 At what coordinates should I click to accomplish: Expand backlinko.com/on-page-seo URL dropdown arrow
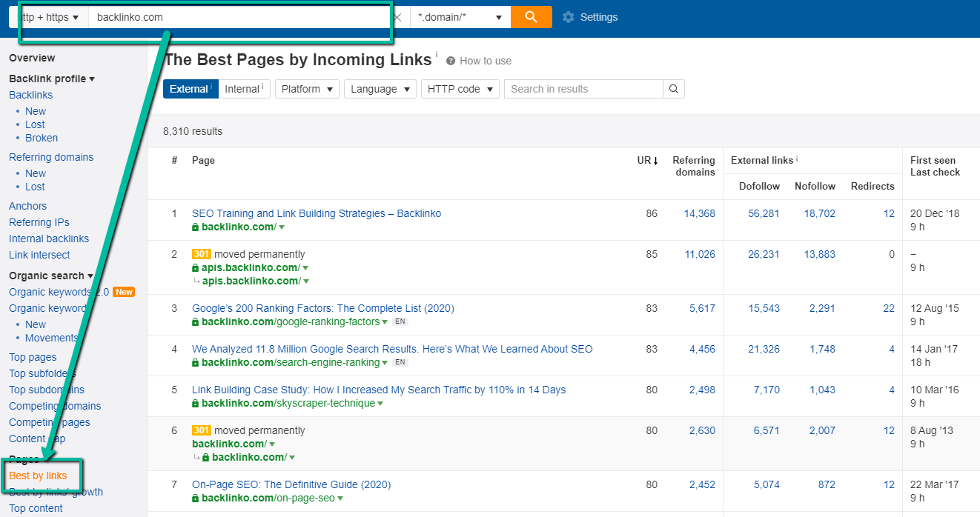coord(340,498)
